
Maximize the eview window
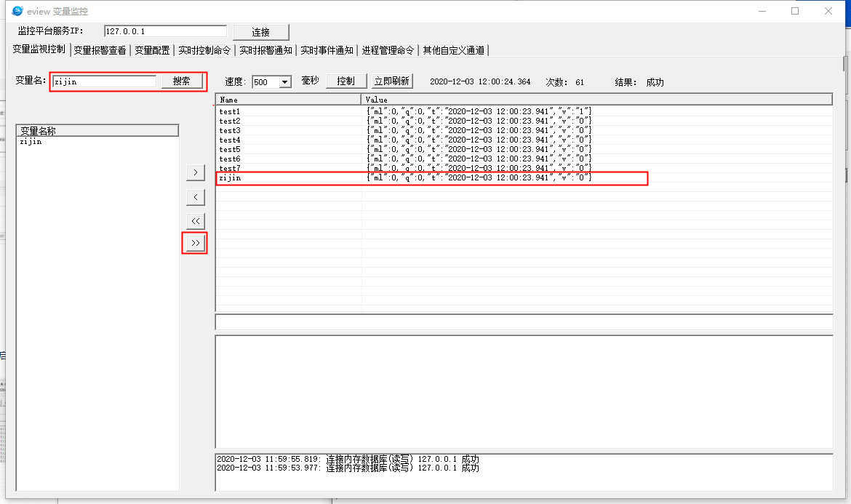tap(795, 11)
